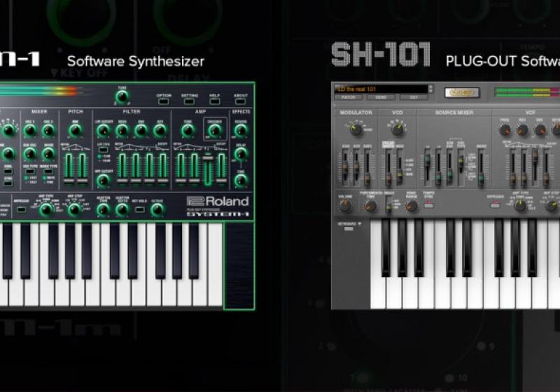Click the Octave knob near Roland logo
Screen dimensions: 560x392
tap(157, 209)
